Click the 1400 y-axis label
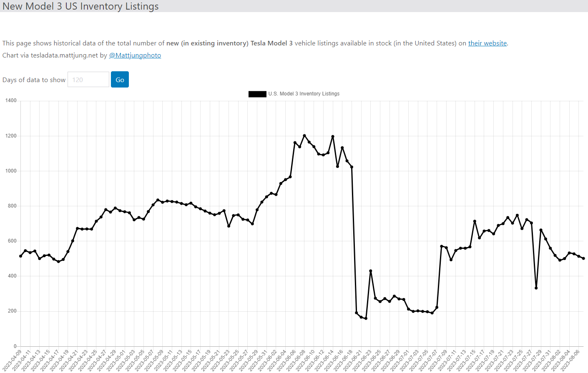This screenshot has height=373, width=588. click(x=11, y=100)
